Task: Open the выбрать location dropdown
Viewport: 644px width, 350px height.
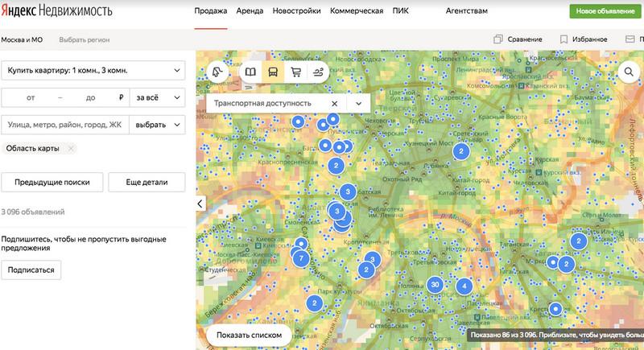Action: point(158,125)
